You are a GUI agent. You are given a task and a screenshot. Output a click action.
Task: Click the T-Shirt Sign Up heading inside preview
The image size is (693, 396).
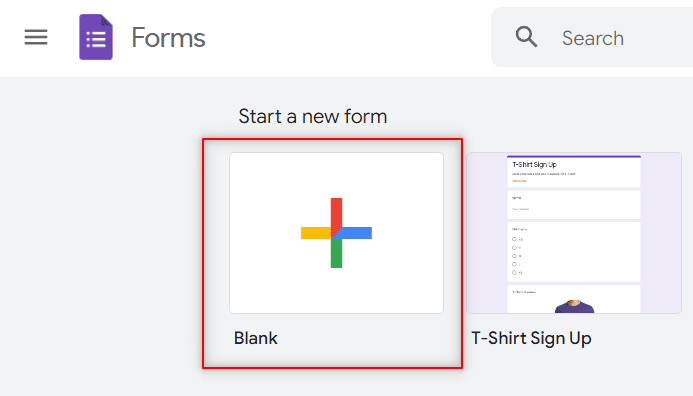click(x=534, y=164)
